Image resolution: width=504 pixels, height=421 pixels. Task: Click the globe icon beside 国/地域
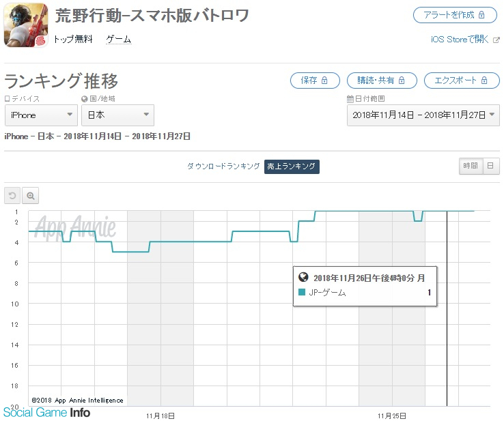tap(85, 99)
